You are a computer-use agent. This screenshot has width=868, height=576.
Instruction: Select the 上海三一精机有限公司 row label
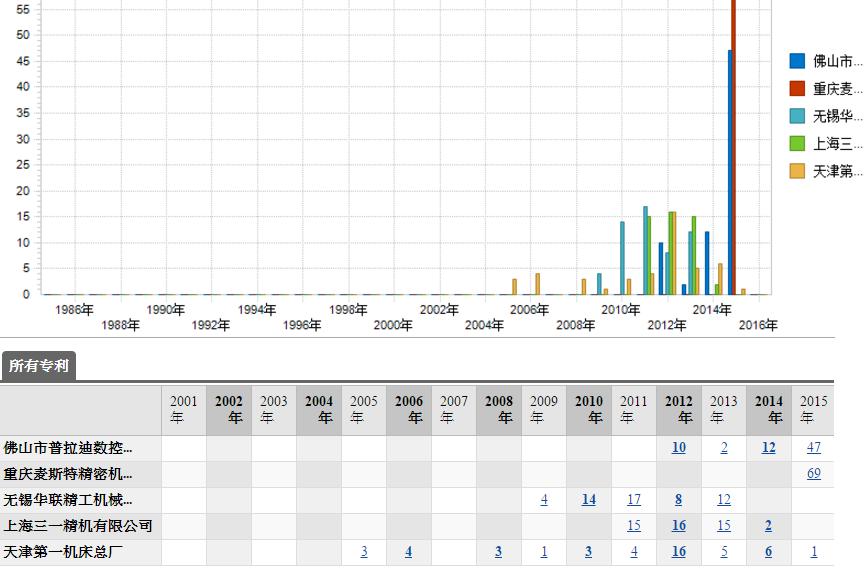tap(78, 526)
